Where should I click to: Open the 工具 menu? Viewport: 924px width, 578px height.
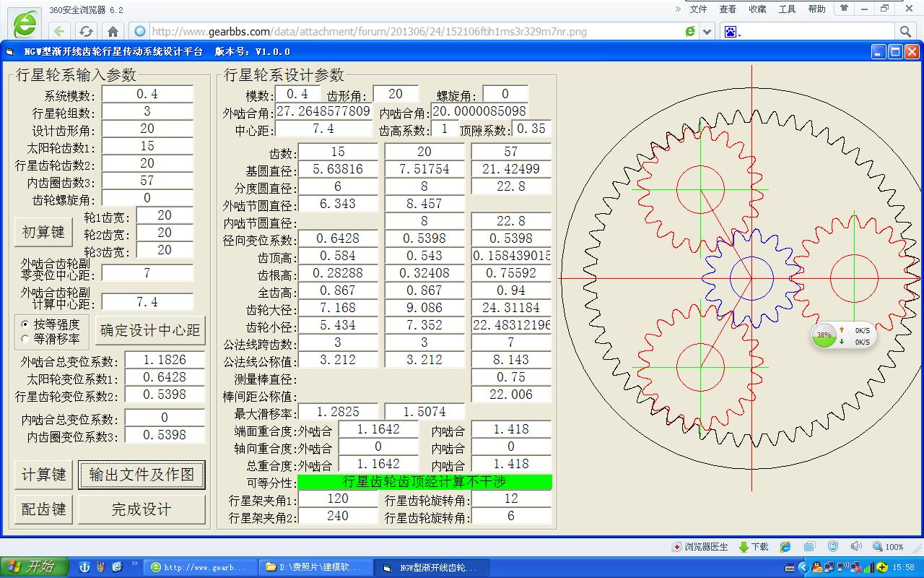point(787,9)
